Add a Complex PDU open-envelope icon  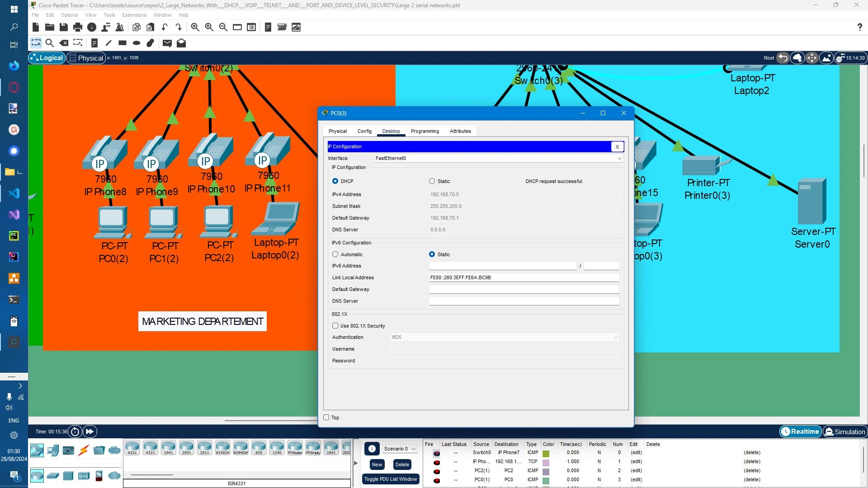coord(181,43)
